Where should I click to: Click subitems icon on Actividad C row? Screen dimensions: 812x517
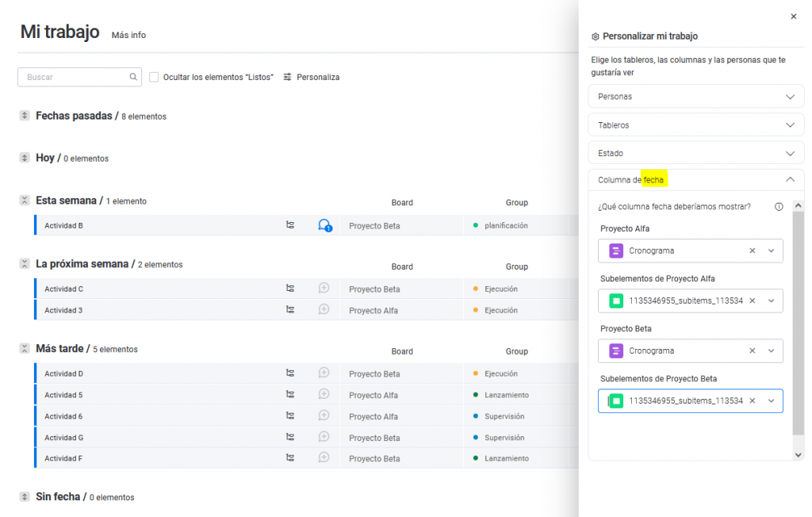[290, 289]
